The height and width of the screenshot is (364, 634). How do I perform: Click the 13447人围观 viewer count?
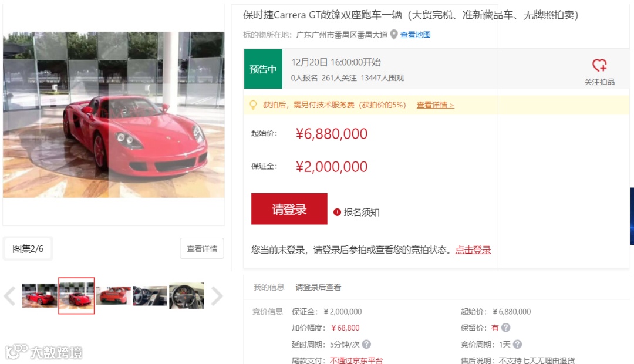click(382, 78)
